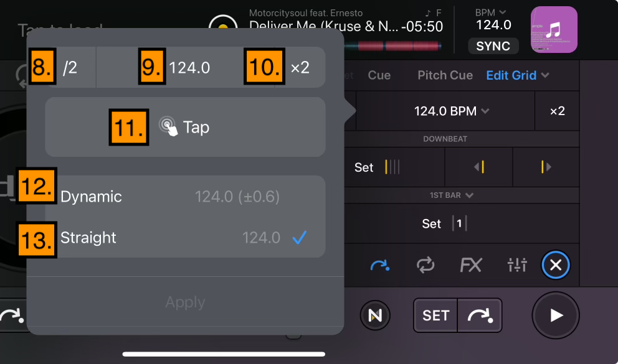The width and height of the screenshot is (618, 364).
Task: Select the blue cue-jump arrow icon
Action: tap(380, 266)
